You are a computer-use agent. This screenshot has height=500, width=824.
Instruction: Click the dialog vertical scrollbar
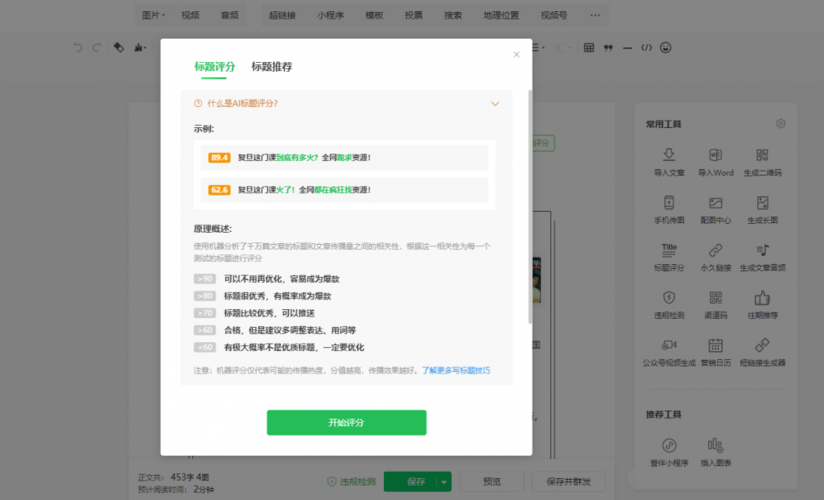pos(530,206)
